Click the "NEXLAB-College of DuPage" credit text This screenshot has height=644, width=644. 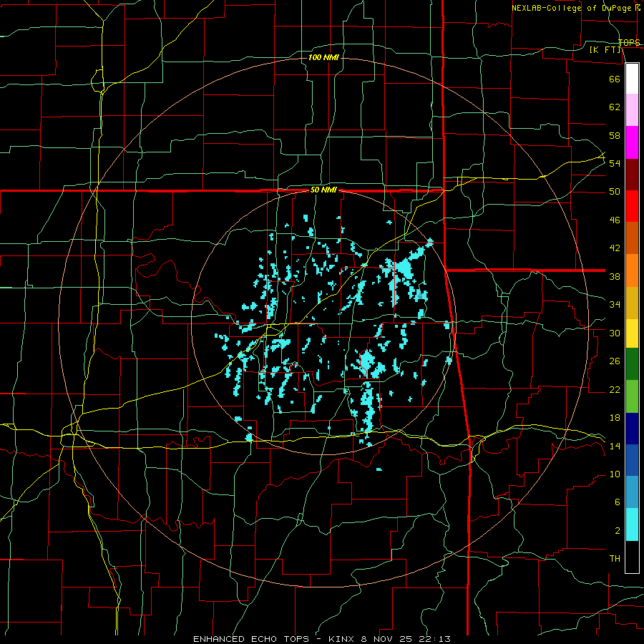coord(572,8)
